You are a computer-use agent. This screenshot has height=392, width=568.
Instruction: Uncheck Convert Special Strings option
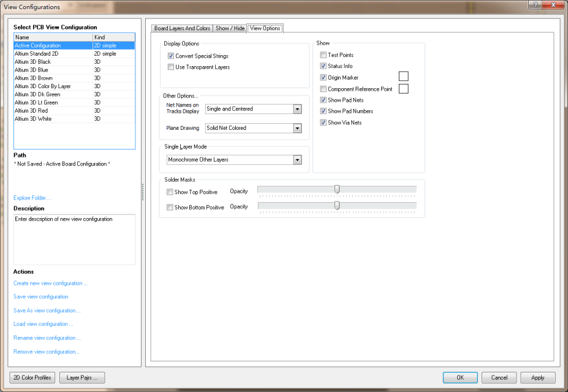pos(171,56)
